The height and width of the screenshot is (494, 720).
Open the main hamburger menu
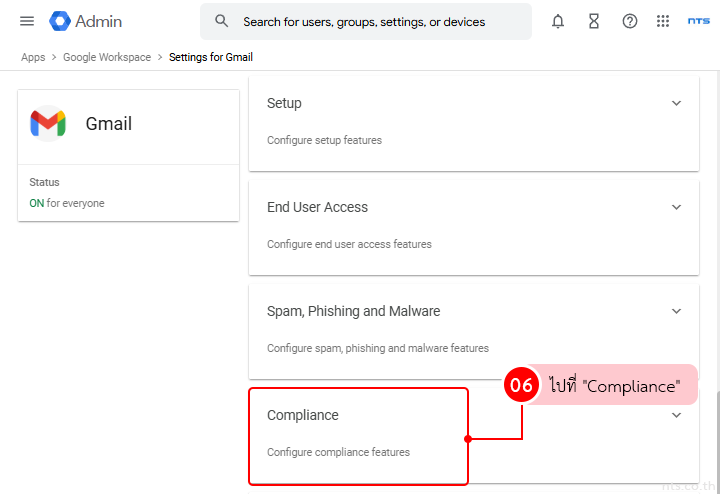click(x=27, y=21)
